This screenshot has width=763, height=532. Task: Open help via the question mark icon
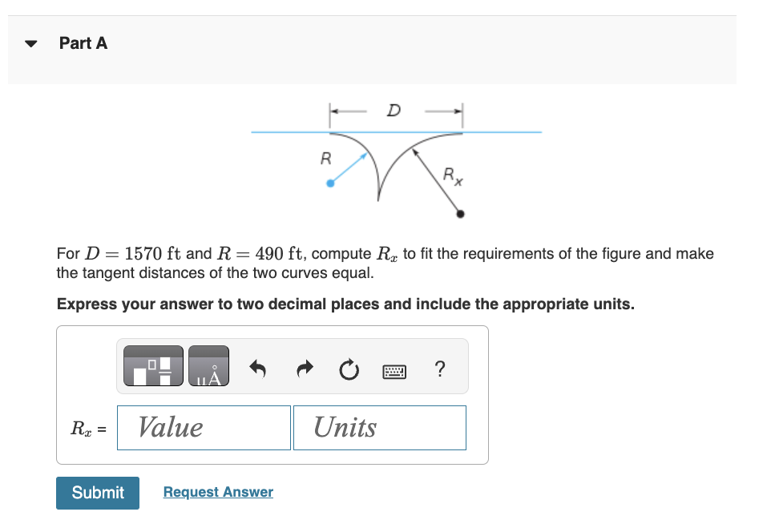pyautogui.click(x=439, y=365)
